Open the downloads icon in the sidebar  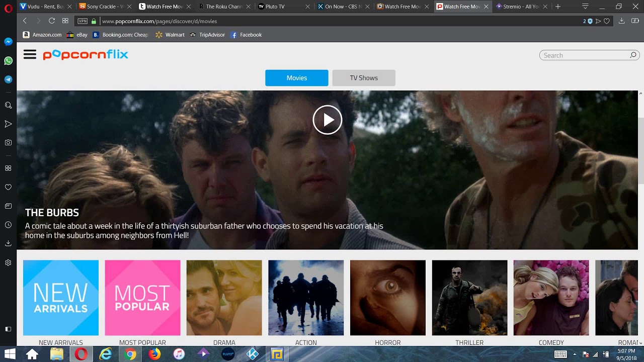click(x=8, y=243)
